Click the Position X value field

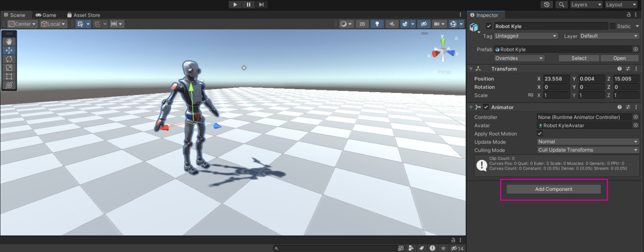pos(556,79)
